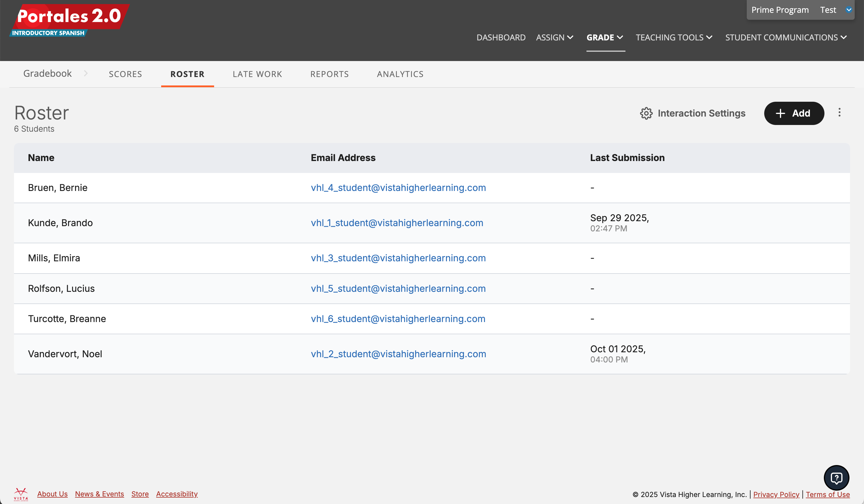This screenshot has width=864, height=504.
Task: Open the Terms of Use link
Action: tap(828, 494)
